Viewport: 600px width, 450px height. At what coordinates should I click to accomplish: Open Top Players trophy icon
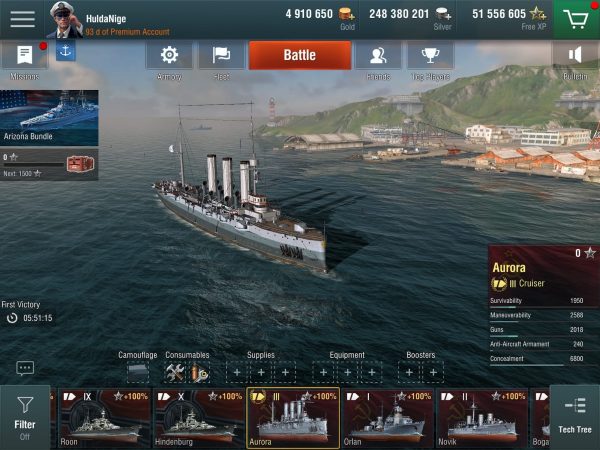[x=430, y=55]
